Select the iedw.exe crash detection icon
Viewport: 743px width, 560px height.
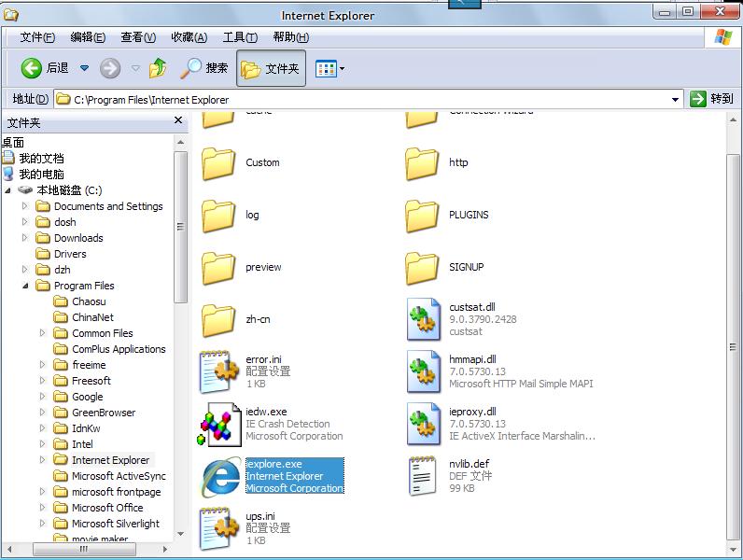(219, 424)
